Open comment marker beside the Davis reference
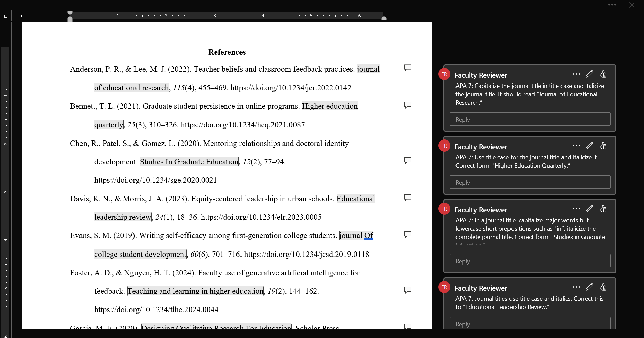Viewport: 644px width, 338px height. [x=408, y=198]
